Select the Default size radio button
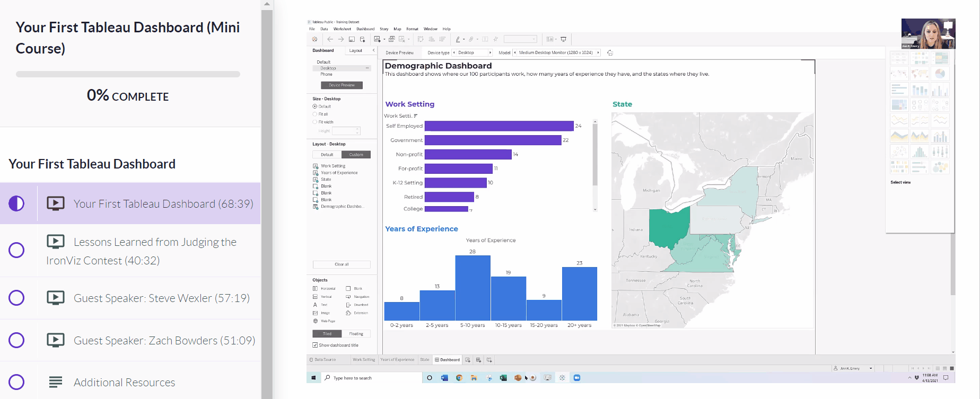The image size is (980, 399). tap(314, 107)
